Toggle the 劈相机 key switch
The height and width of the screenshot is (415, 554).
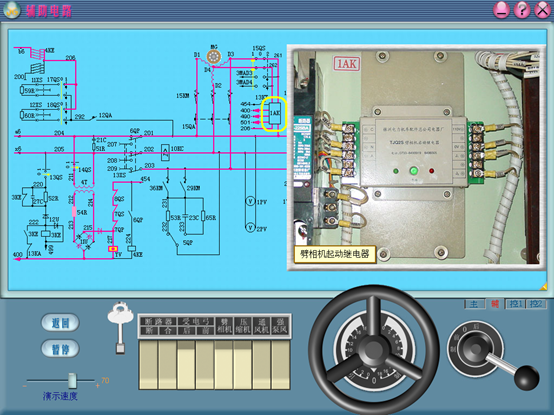click(x=224, y=365)
